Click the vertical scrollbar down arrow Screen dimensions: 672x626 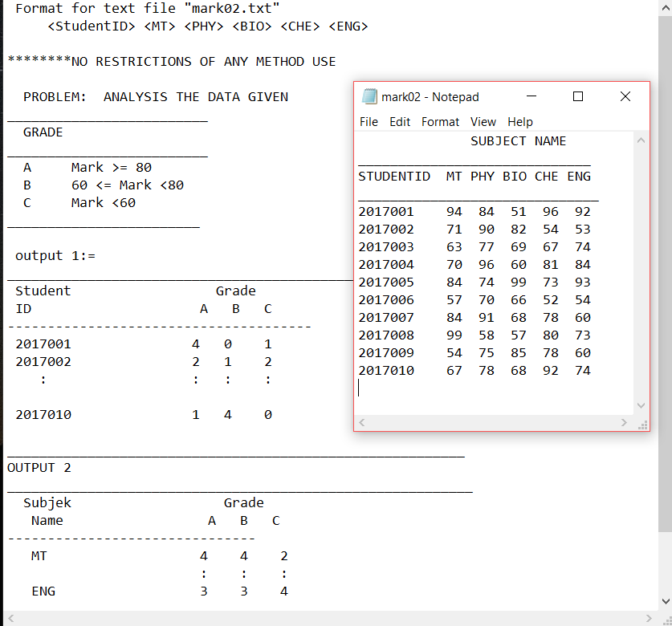(641, 405)
